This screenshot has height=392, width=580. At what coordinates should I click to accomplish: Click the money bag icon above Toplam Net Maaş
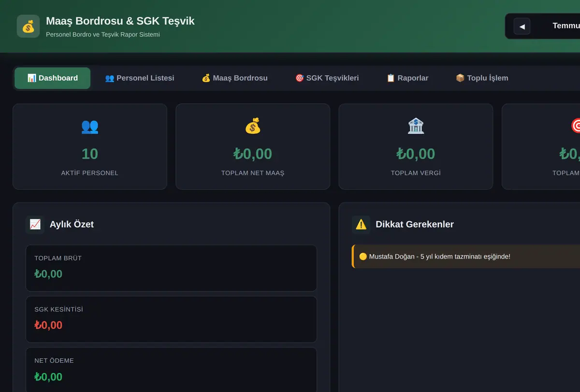click(253, 127)
